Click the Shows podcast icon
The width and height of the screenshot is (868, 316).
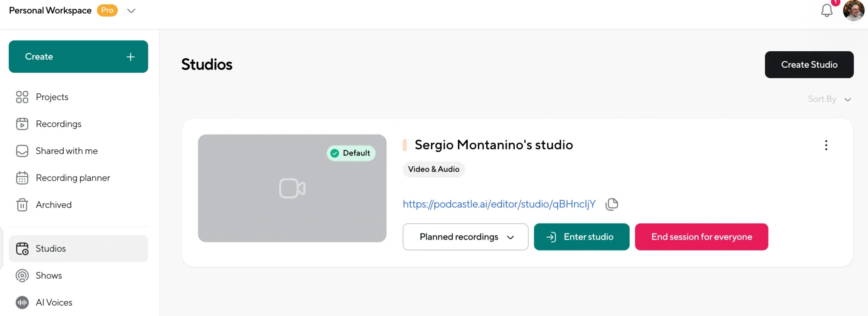22,276
